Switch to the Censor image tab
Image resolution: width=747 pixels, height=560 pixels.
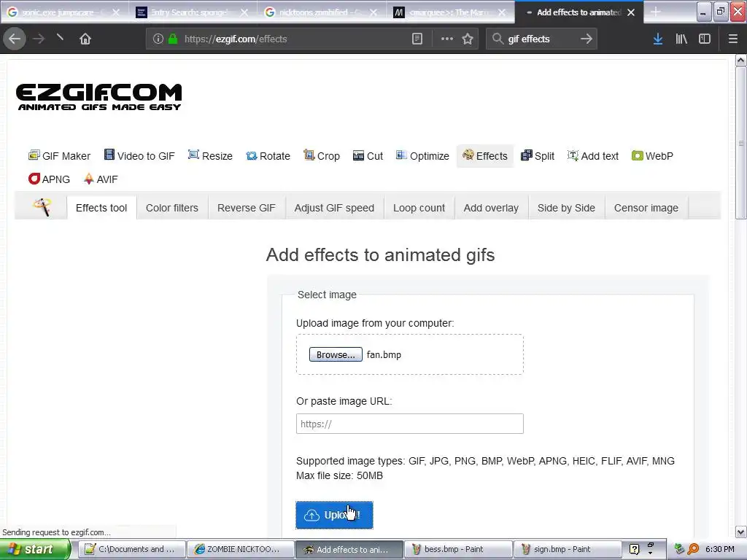pos(646,208)
